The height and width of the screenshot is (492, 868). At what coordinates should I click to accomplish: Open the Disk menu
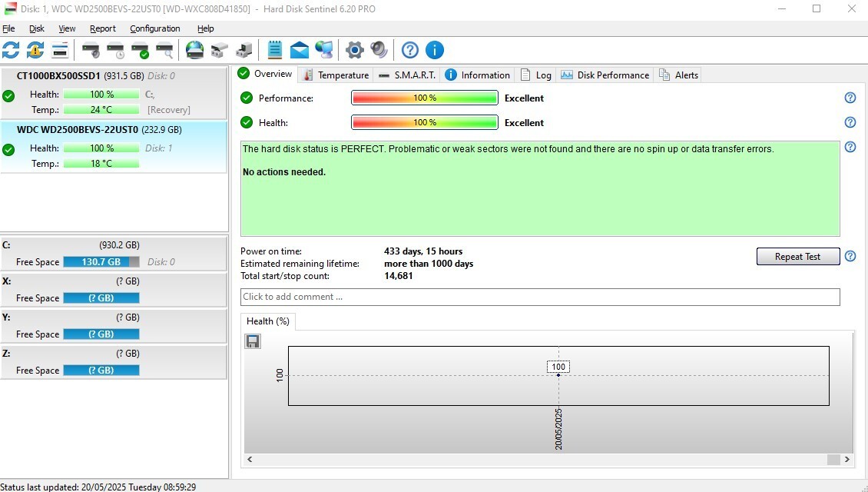(37, 28)
